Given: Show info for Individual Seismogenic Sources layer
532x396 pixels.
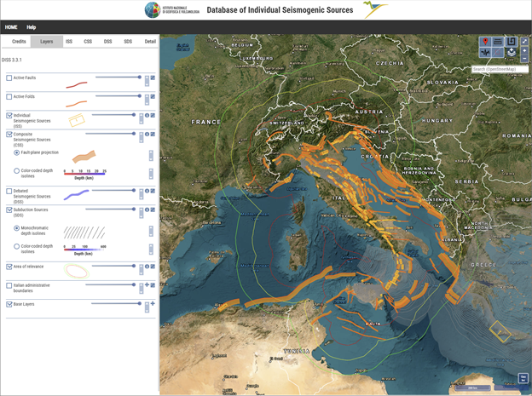Looking at the screenshot, I should coord(147,115).
